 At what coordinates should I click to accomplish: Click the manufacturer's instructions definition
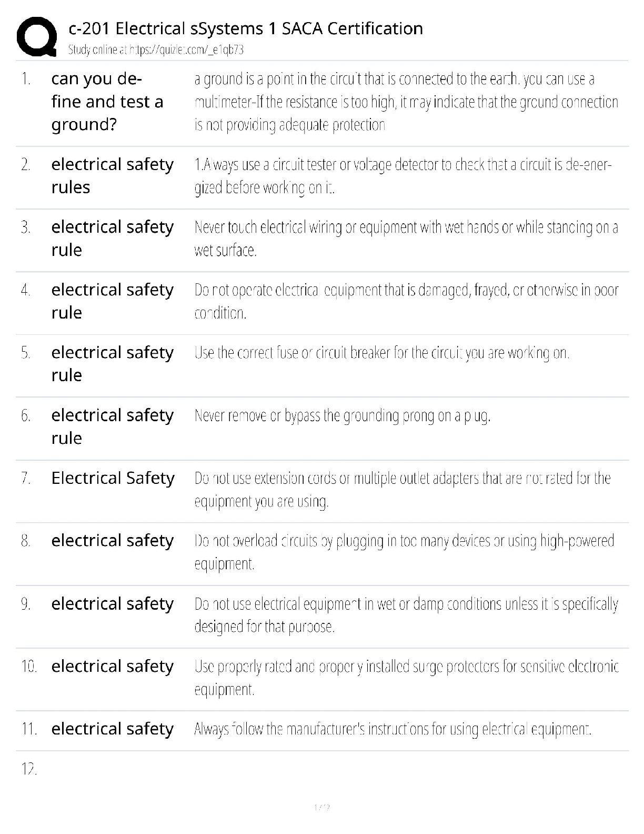coord(393,729)
